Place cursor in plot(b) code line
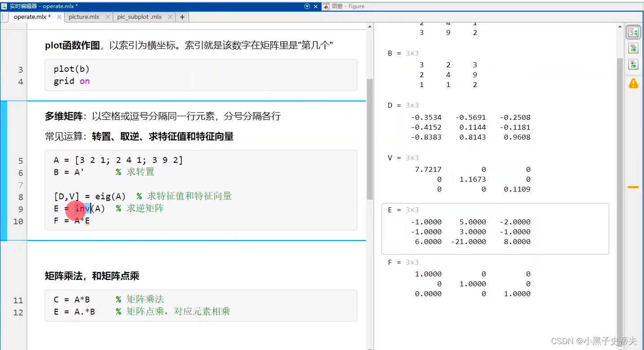The height and width of the screenshot is (350, 644). click(x=72, y=69)
